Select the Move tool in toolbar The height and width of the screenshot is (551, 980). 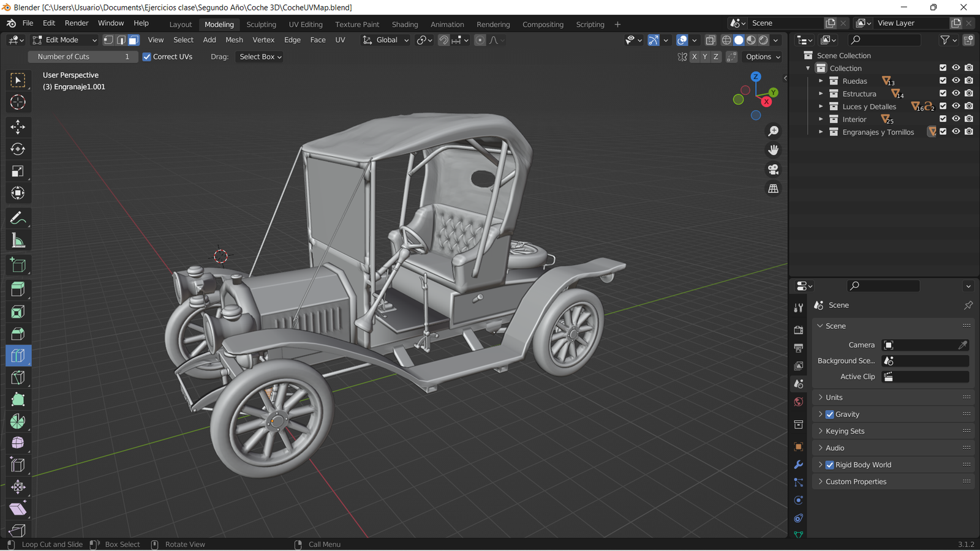18,127
